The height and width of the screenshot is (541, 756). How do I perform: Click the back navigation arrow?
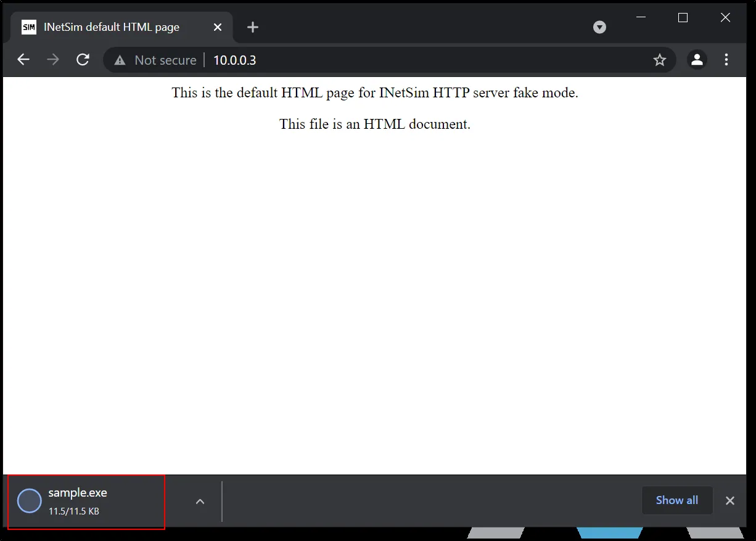[23, 60]
